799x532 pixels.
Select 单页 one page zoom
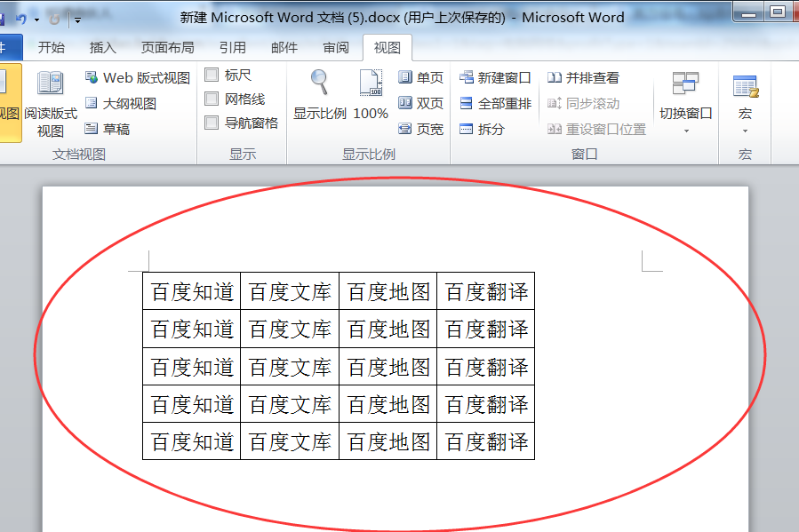(x=421, y=77)
